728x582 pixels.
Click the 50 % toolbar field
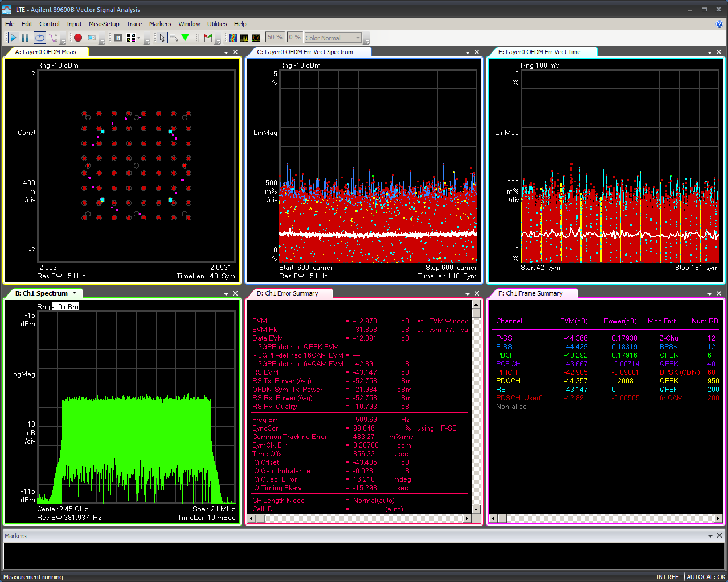[x=275, y=38]
